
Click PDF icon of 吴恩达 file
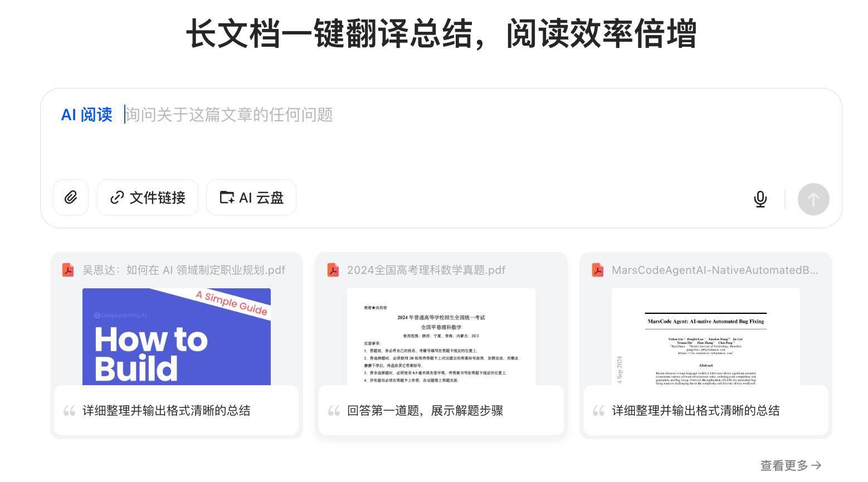[x=68, y=270]
